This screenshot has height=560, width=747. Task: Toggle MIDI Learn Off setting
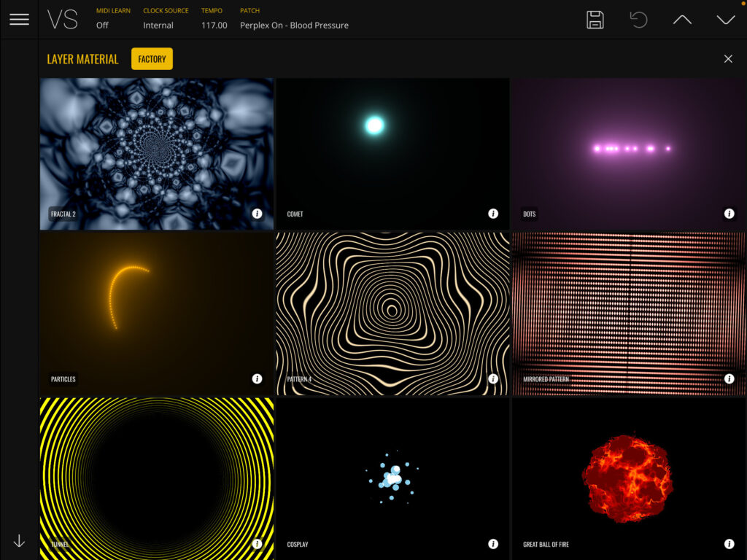click(x=102, y=26)
